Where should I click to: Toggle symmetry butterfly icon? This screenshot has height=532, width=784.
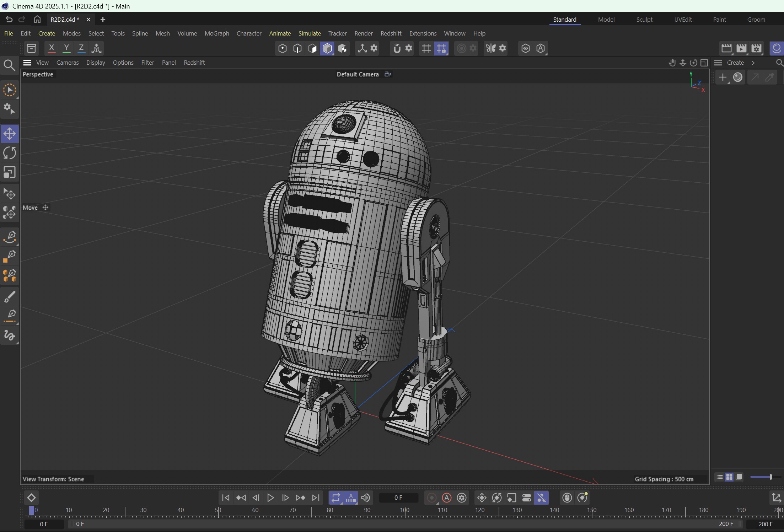click(x=490, y=48)
